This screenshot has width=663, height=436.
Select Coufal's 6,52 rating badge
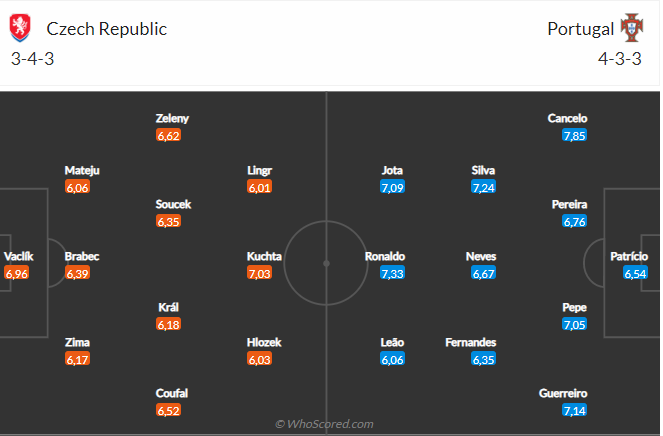click(168, 410)
